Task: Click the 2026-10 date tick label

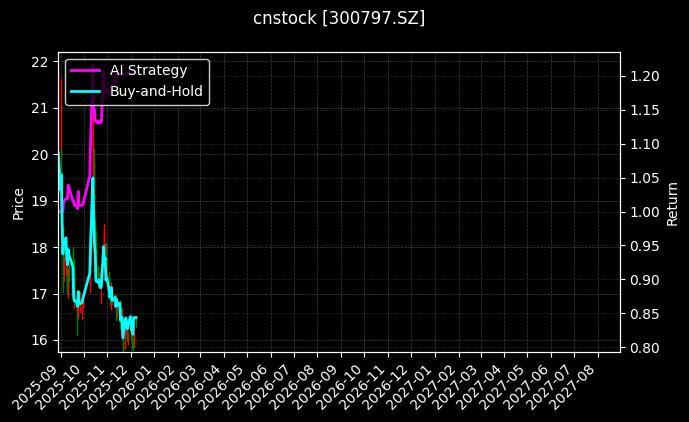Action: tap(345, 385)
